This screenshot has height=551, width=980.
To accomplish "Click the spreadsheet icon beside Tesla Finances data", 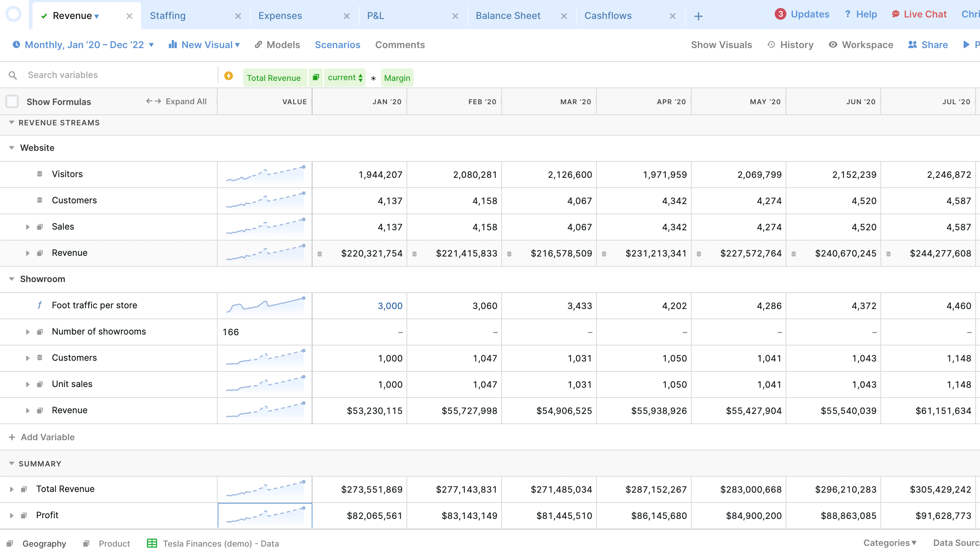I will 152,543.
